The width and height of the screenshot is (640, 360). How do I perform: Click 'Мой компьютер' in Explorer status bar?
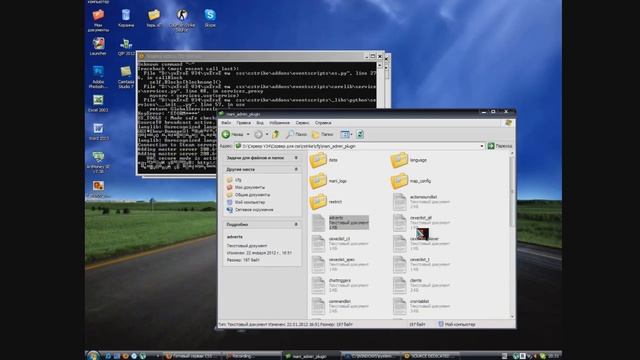[x=457, y=324]
